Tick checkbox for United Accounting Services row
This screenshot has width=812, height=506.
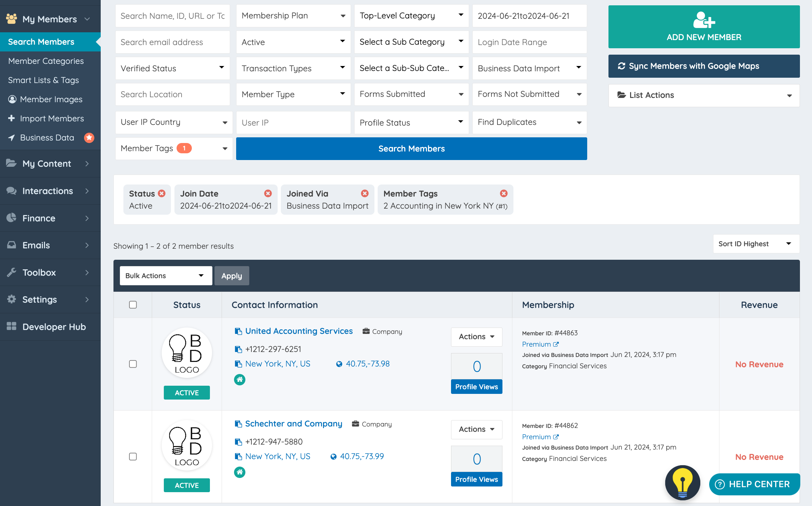pyautogui.click(x=133, y=364)
